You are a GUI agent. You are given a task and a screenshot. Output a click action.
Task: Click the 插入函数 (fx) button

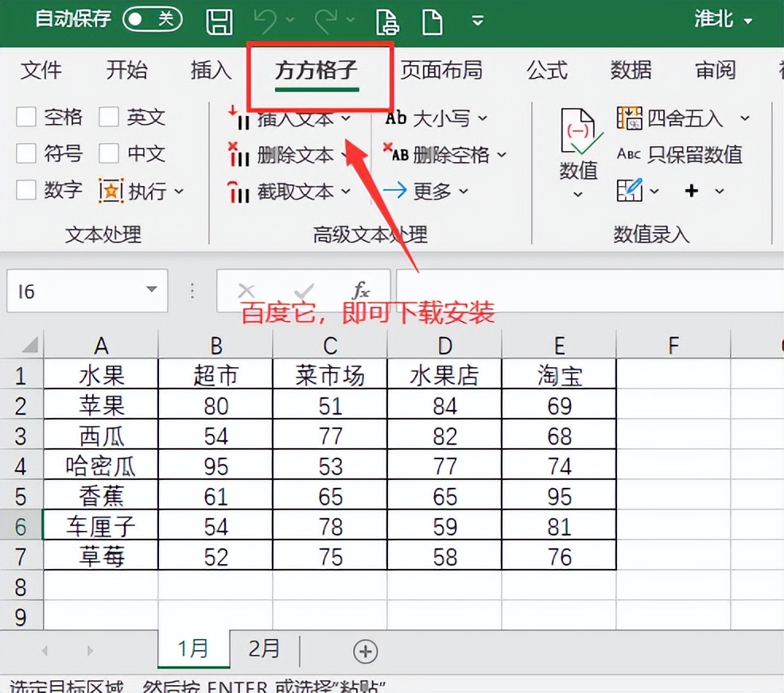pos(362,291)
